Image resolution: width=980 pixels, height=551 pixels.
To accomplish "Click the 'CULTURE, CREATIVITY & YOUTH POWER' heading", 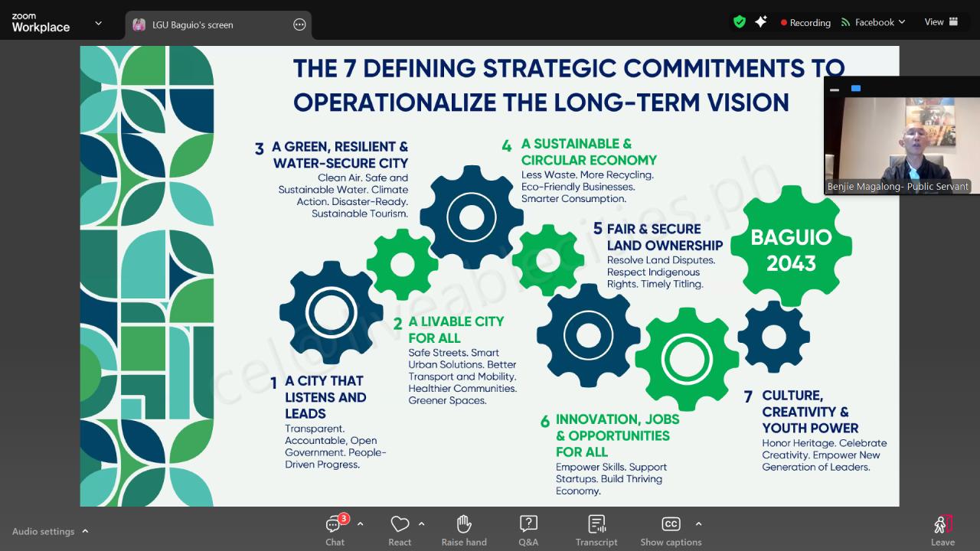I will (810, 412).
